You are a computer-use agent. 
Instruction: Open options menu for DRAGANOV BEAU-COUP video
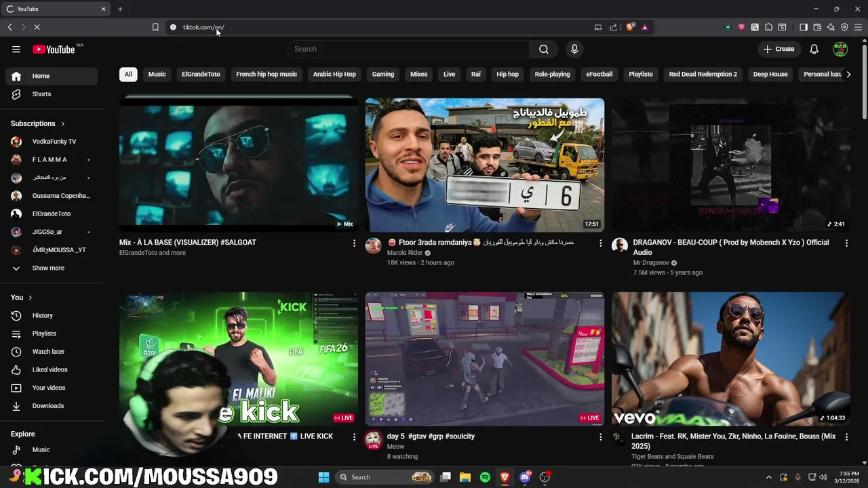pos(846,243)
